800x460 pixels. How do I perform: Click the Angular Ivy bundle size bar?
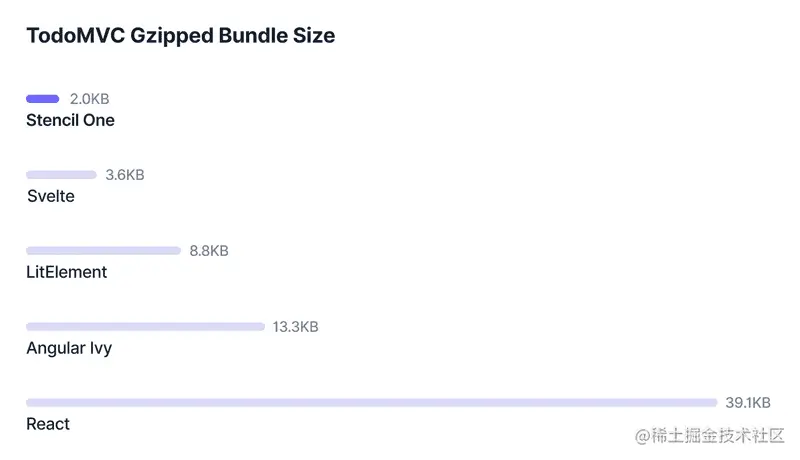coord(145,327)
